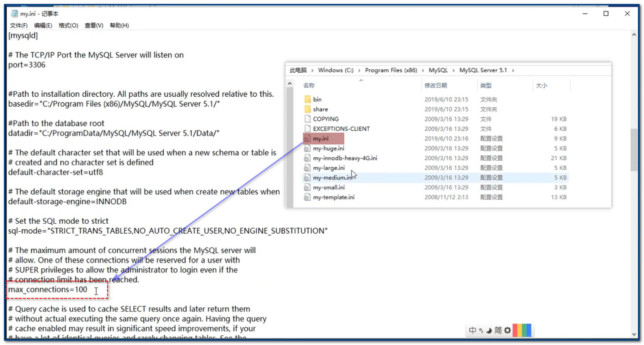Expand the chevron after 此电脑 in breadcrumb
The width and height of the screenshot is (644, 345).
tap(312, 71)
